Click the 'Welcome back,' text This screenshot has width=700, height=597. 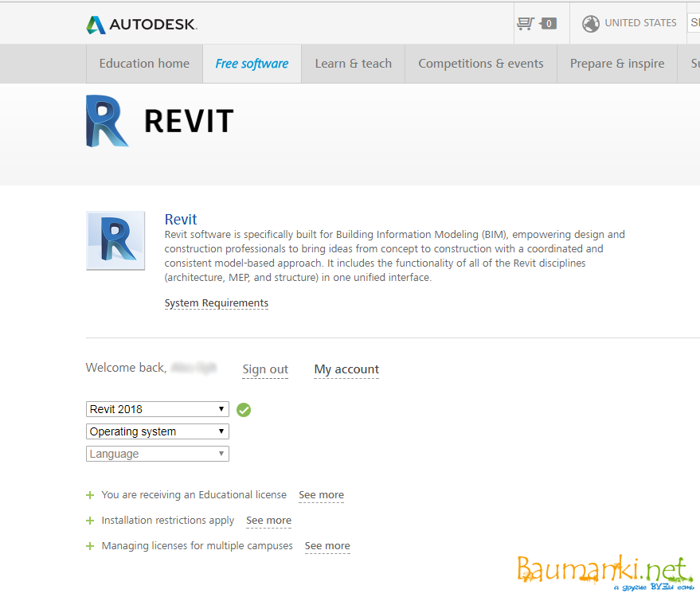127,368
